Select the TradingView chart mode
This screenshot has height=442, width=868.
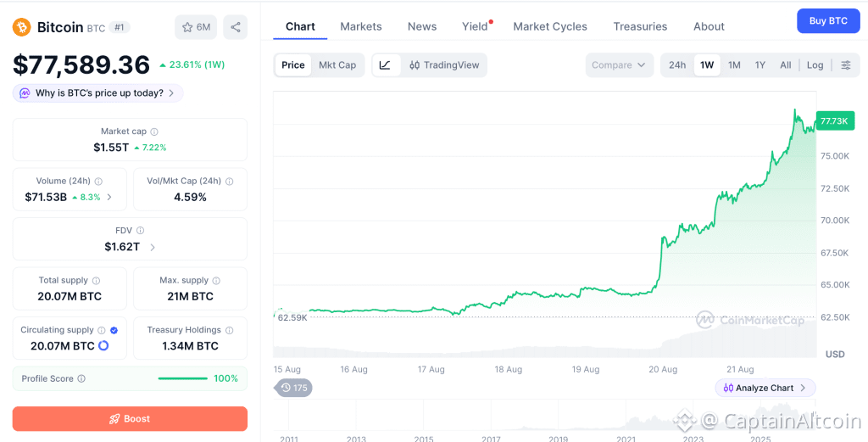coord(444,64)
